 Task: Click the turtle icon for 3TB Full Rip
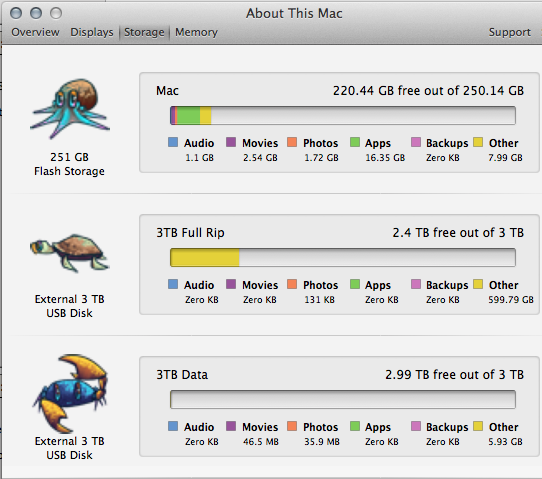pos(70,253)
